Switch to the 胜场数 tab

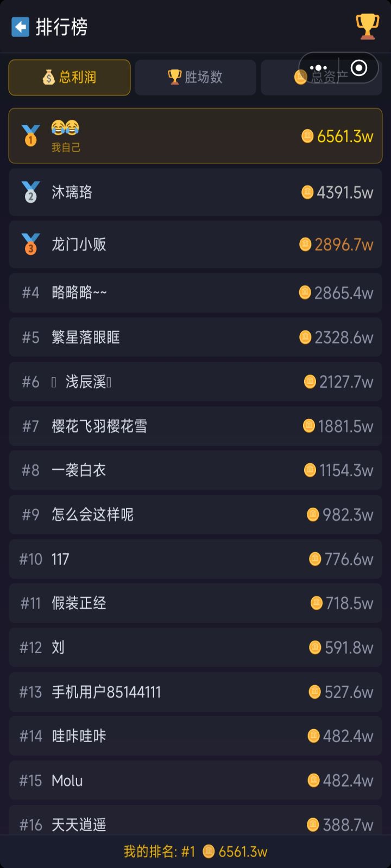tap(195, 77)
